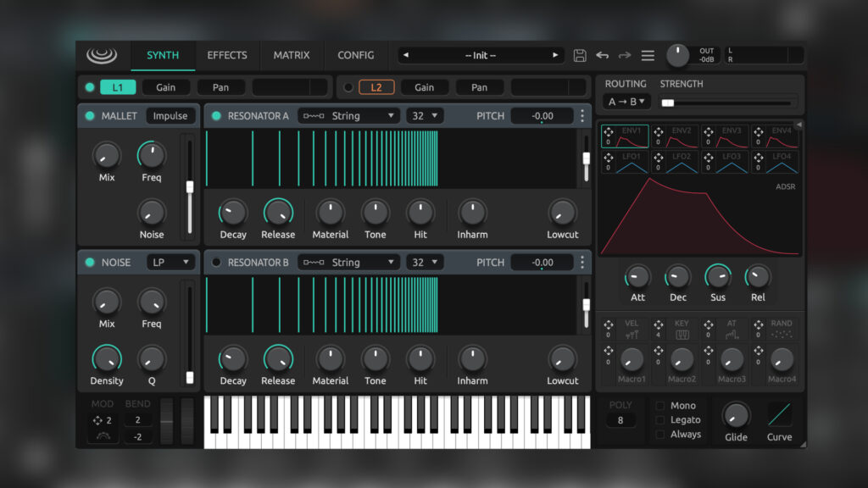Click the Pan button for layer one
Image resolution: width=868 pixels, height=488 pixels.
(x=220, y=86)
